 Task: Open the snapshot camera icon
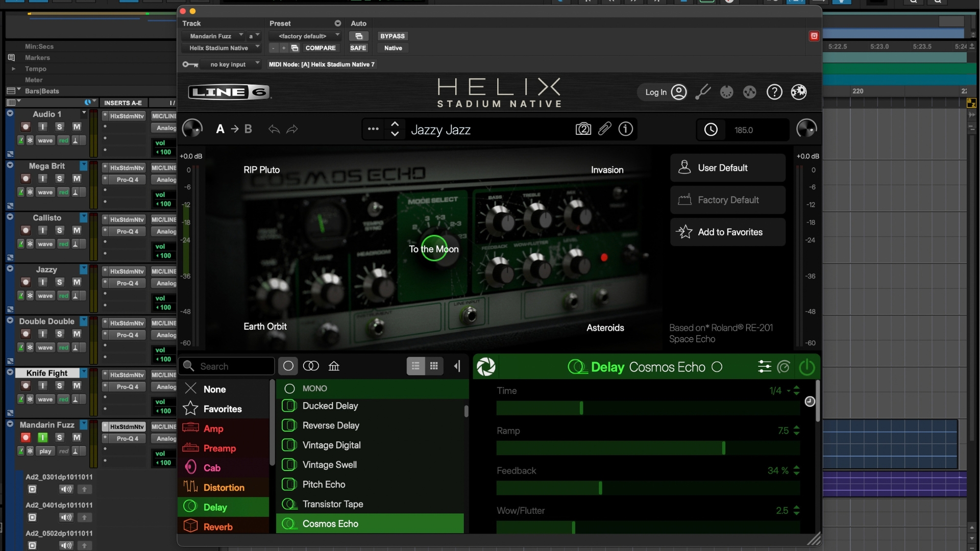click(x=583, y=129)
